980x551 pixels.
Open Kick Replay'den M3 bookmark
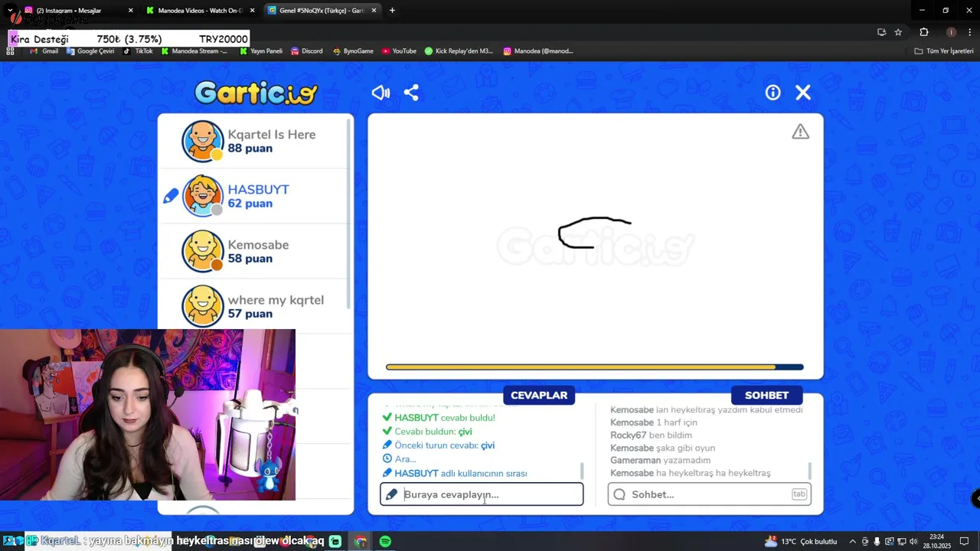(x=459, y=51)
